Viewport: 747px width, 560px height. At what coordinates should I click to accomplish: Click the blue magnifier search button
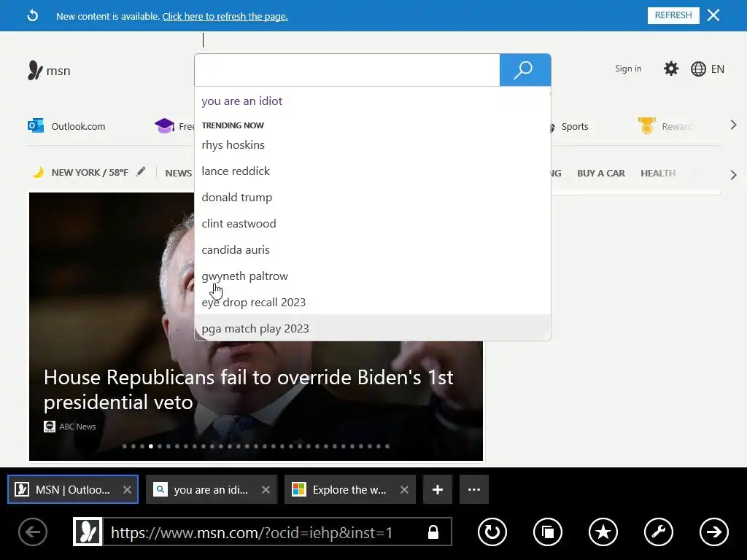[525, 70]
